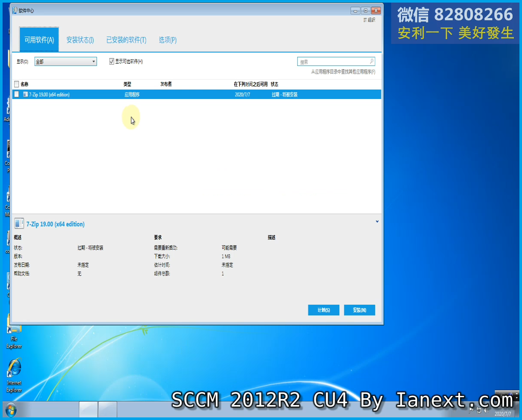Click the volume speaker icon in system tray
522x420 pixels.
tap(486, 411)
